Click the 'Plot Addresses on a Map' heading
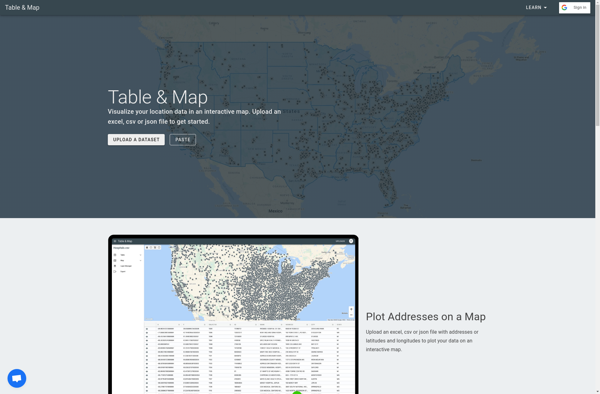Image resolution: width=600 pixels, height=394 pixels. [426, 317]
